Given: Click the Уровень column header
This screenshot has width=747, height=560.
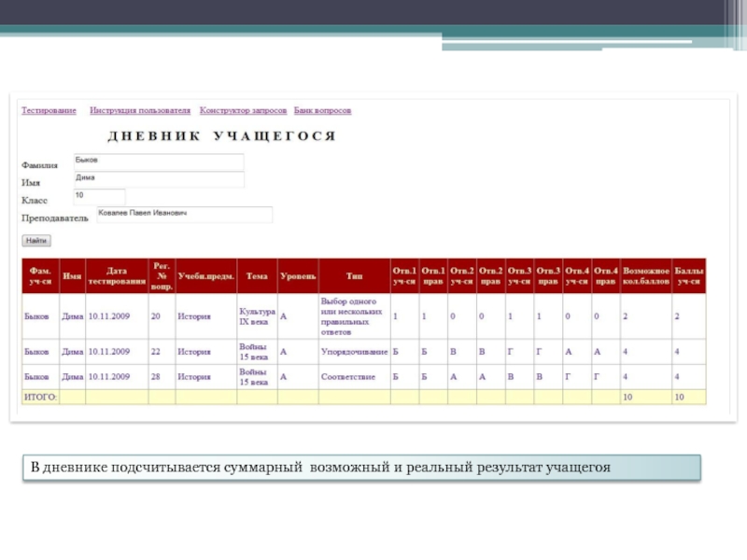Looking at the screenshot, I should pos(298,276).
